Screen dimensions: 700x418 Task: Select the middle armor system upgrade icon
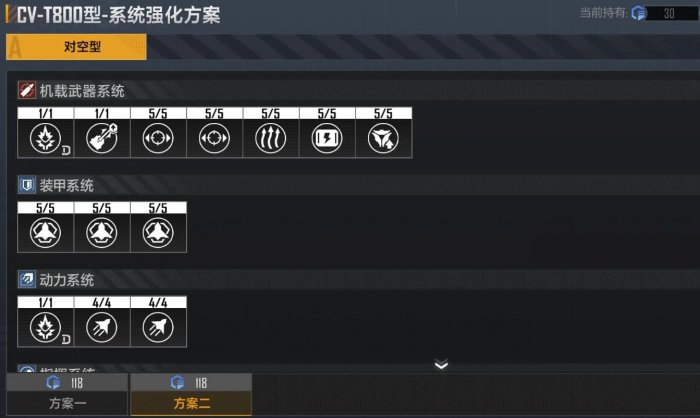point(102,233)
